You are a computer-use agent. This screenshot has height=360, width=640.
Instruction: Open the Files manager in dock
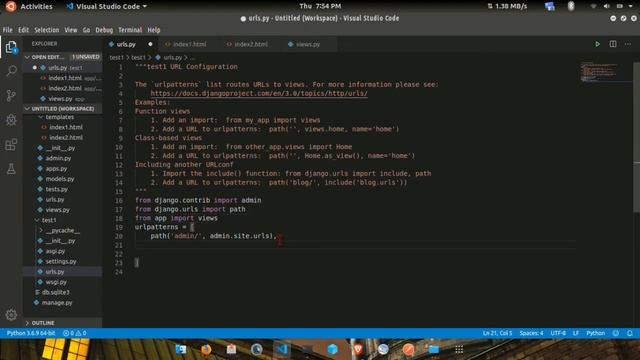pyautogui.click(x=433, y=349)
